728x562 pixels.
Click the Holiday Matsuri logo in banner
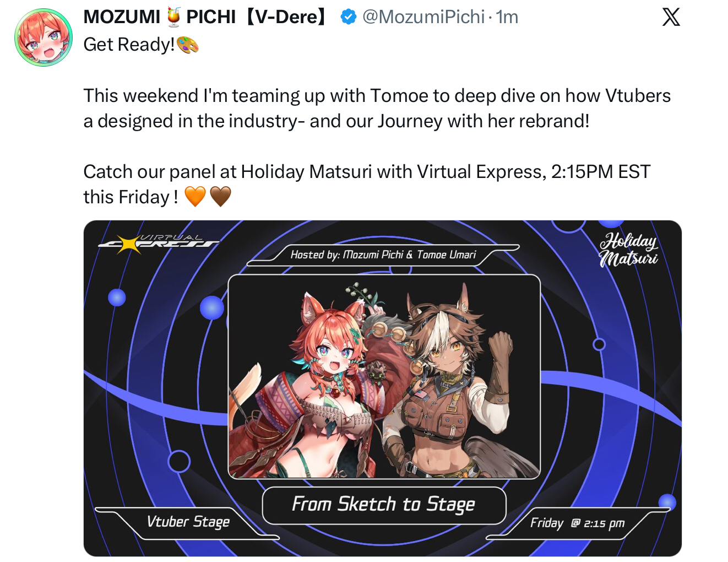point(628,249)
